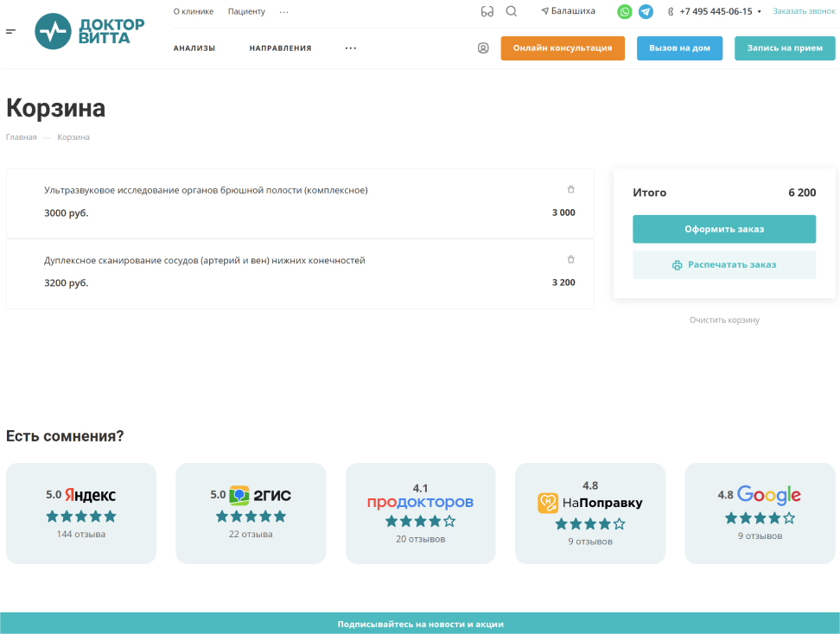Open the hamburger side menu
The image size is (840, 634).
pos(10,32)
